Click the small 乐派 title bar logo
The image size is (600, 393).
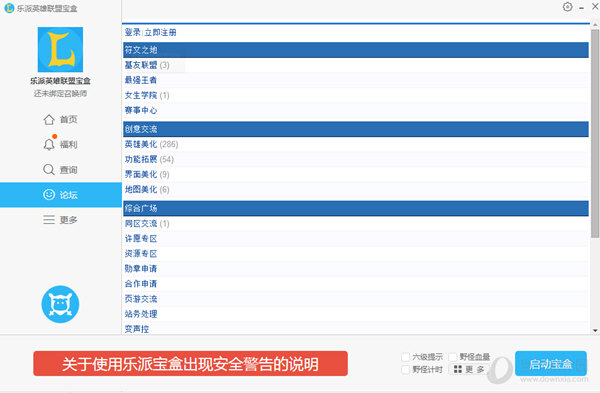coord(9,8)
